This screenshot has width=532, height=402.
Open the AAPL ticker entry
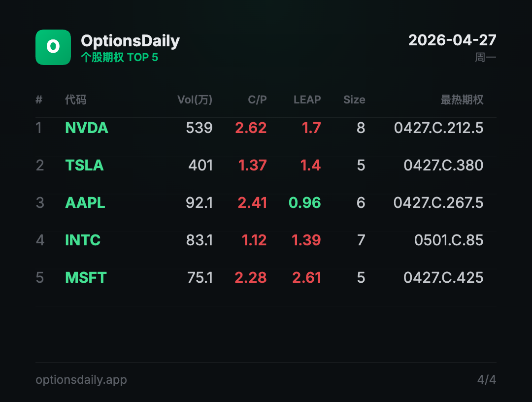click(85, 203)
